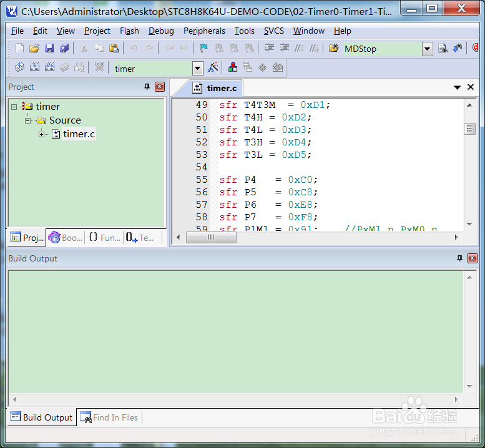Collapse the timer project root node
The width and height of the screenshot is (485, 448).
pyautogui.click(x=14, y=107)
